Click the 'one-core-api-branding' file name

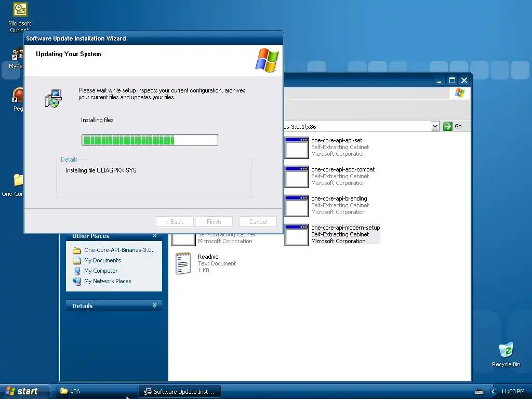point(339,198)
